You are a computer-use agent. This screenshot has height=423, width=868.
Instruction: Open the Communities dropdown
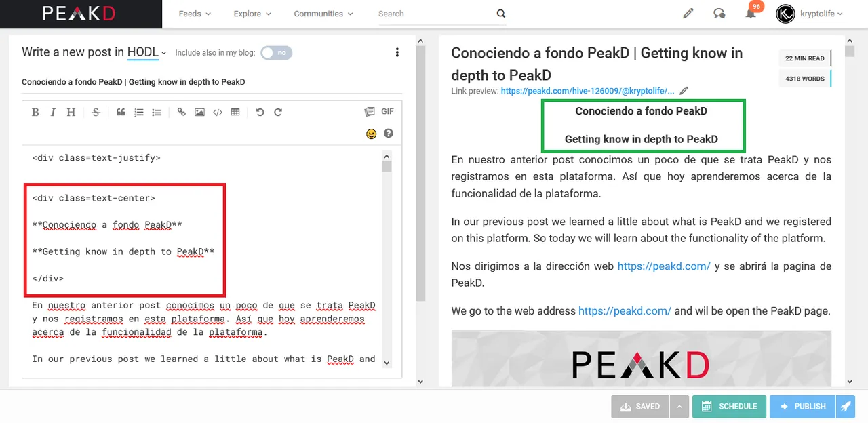point(323,14)
